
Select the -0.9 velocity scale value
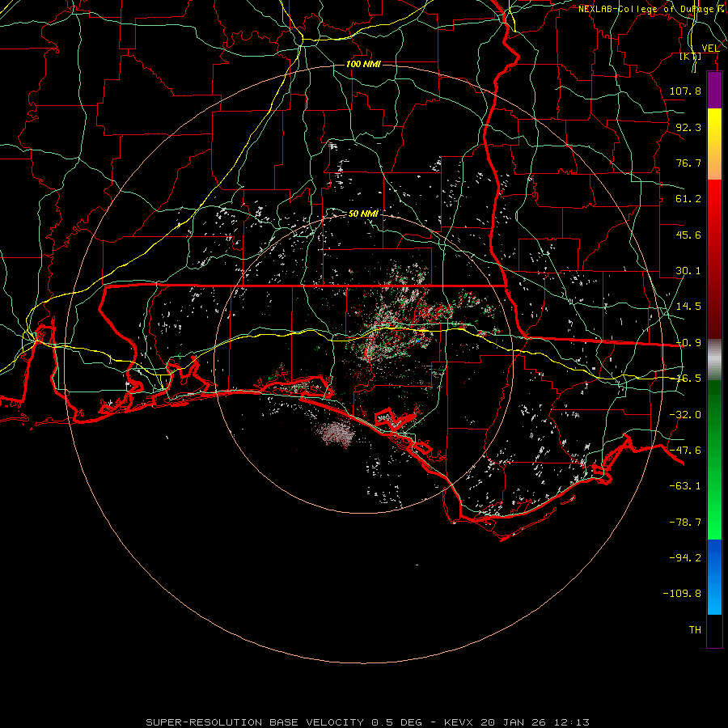point(688,343)
